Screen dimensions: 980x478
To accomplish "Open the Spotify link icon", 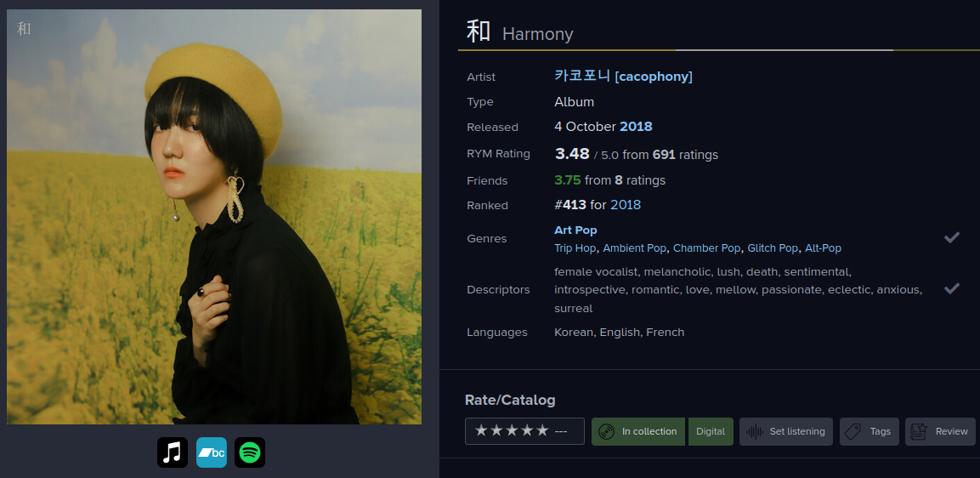I will click(x=250, y=452).
